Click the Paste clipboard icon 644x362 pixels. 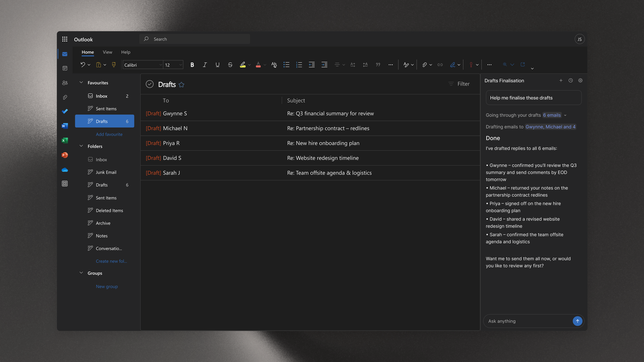(99, 65)
